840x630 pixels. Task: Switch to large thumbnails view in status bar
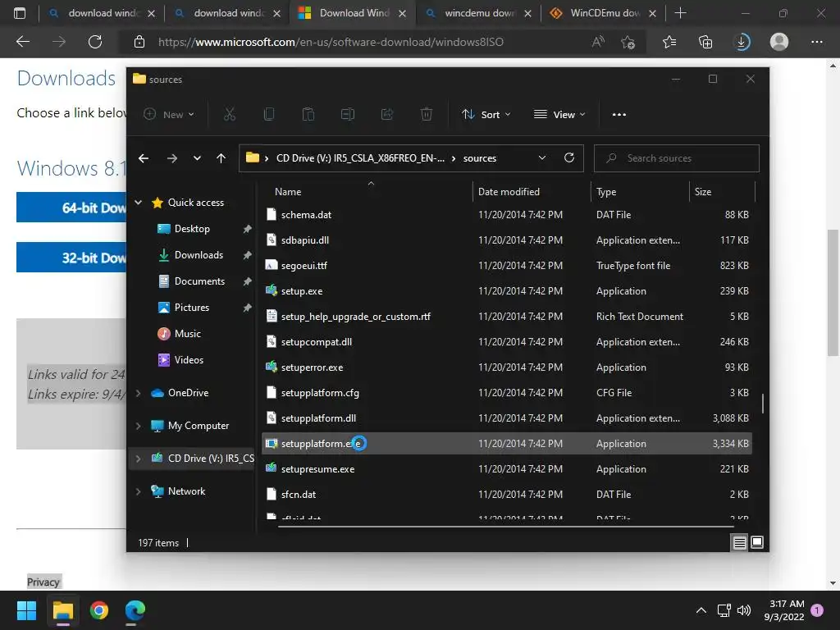point(757,543)
